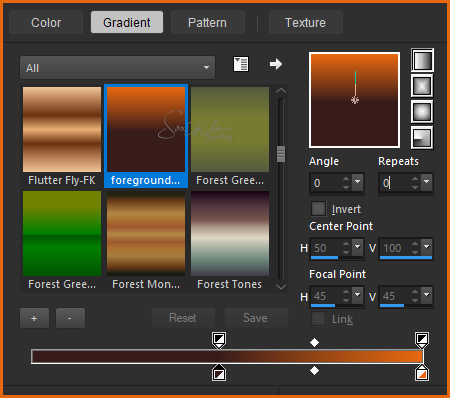Select the radial gradient style icon
Screen dimensions: 450x398
[422, 137]
